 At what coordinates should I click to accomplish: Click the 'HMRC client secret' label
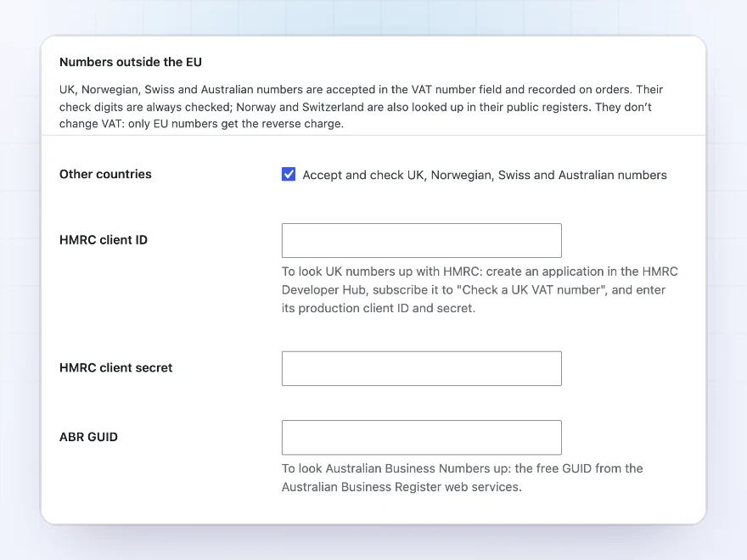click(x=115, y=367)
